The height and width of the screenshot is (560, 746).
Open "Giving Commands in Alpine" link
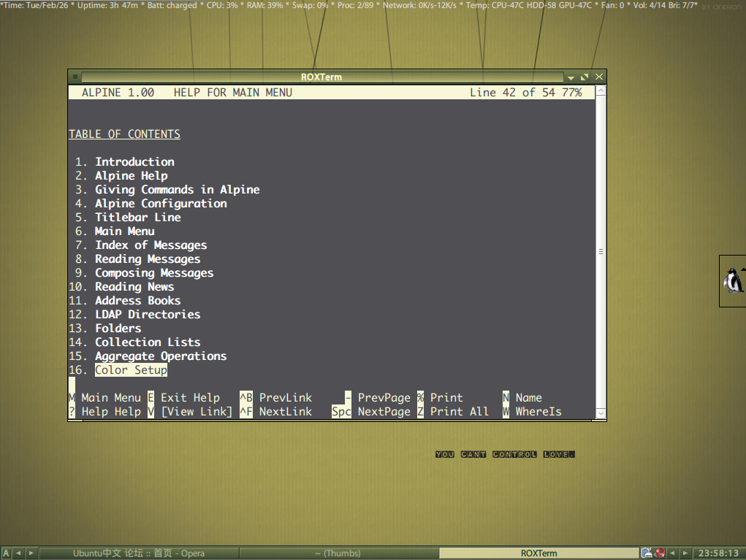pyautogui.click(x=178, y=190)
